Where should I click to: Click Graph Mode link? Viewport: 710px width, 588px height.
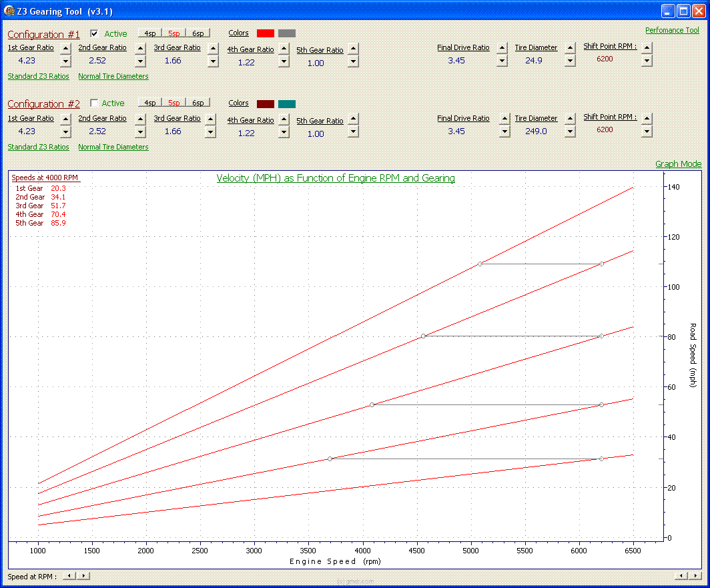pyautogui.click(x=678, y=164)
